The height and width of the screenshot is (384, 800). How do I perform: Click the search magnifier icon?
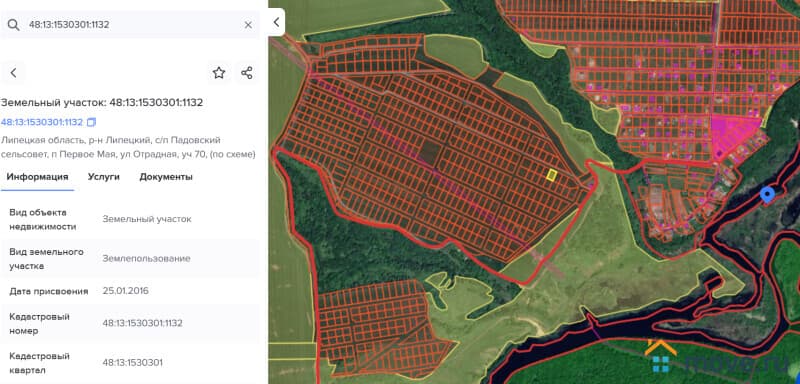coord(13,25)
